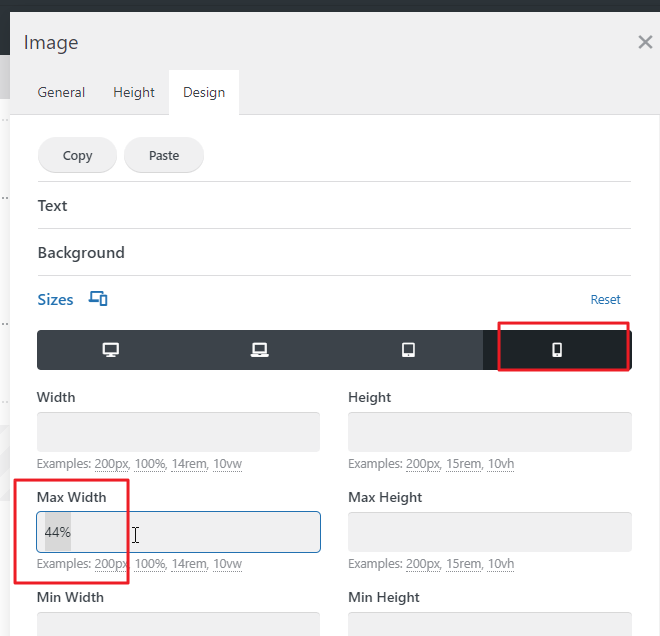The width and height of the screenshot is (660, 636).
Task: Click the Copy button
Action: point(77,155)
